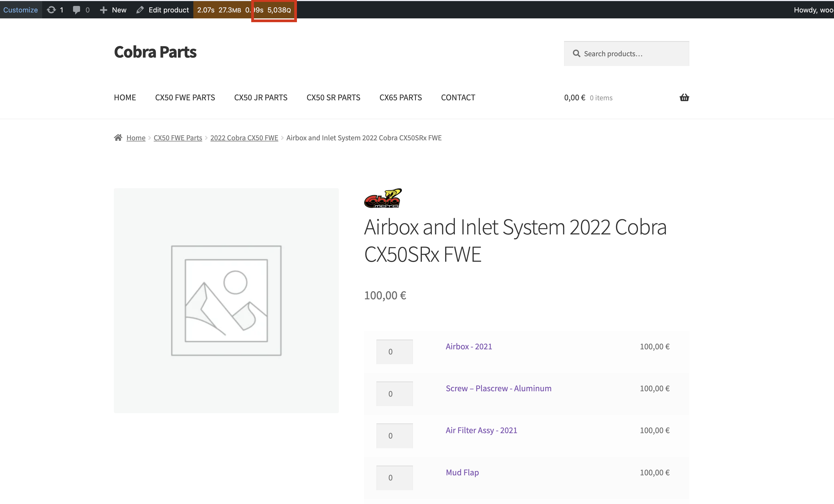Click the Edit product pencil icon
The image size is (834, 504).
140,10
